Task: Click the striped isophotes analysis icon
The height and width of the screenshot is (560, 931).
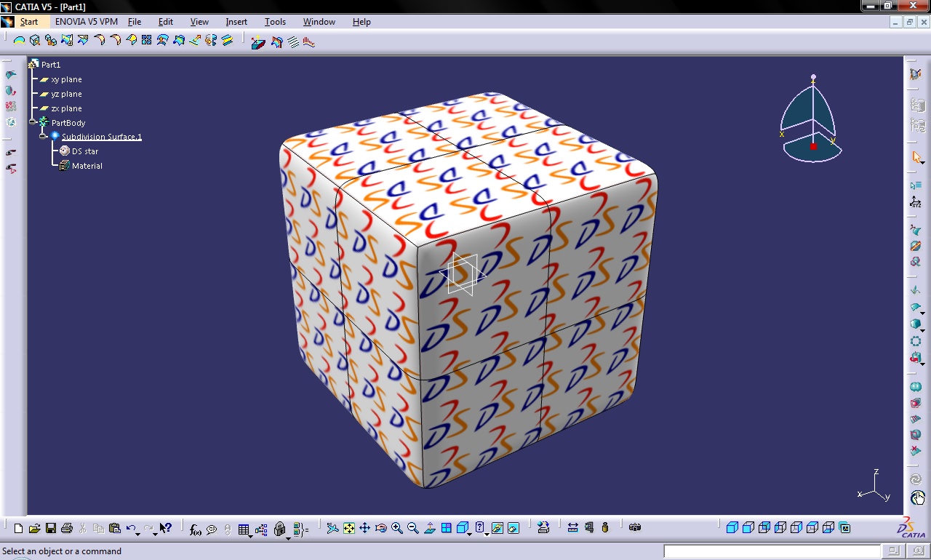Action: 293,41
